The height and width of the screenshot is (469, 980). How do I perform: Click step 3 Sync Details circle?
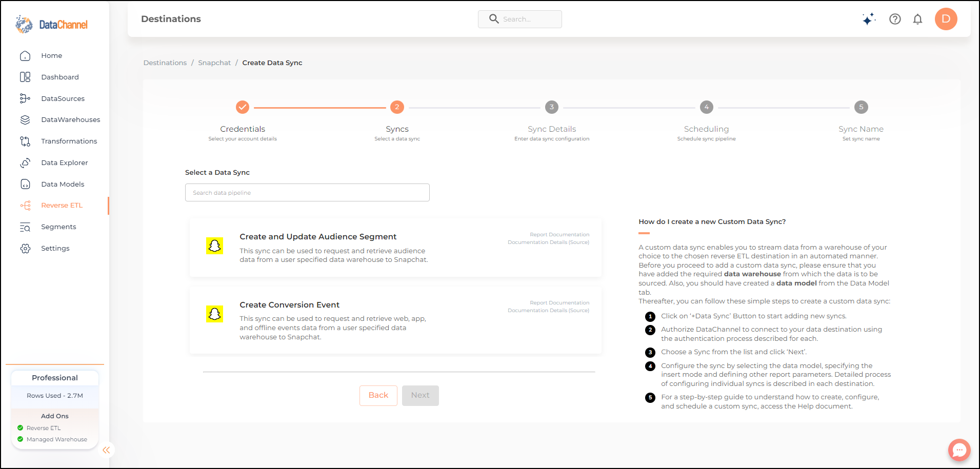click(x=552, y=107)
